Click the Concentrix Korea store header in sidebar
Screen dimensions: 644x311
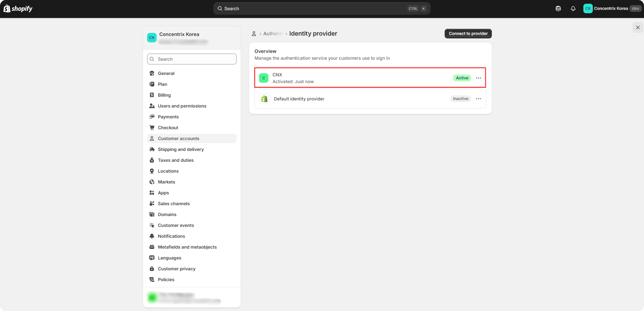(x=192, y=38)
